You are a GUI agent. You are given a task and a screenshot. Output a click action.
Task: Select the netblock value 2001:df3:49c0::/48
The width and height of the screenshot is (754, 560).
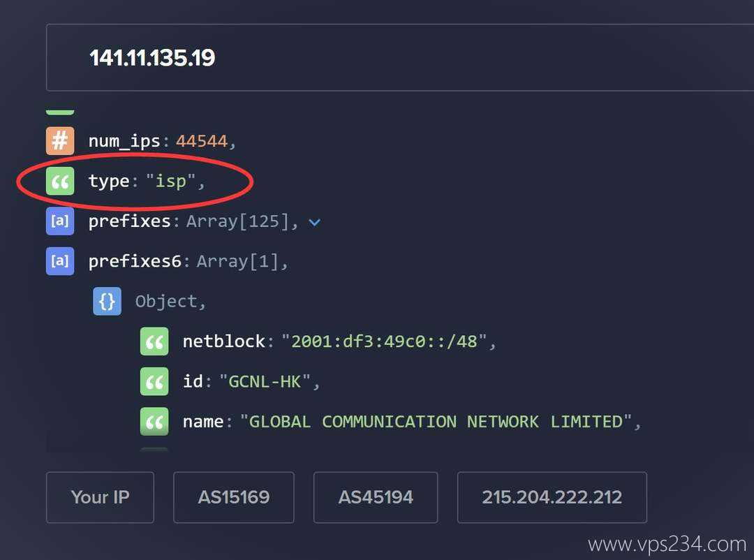tap(384, 341)
